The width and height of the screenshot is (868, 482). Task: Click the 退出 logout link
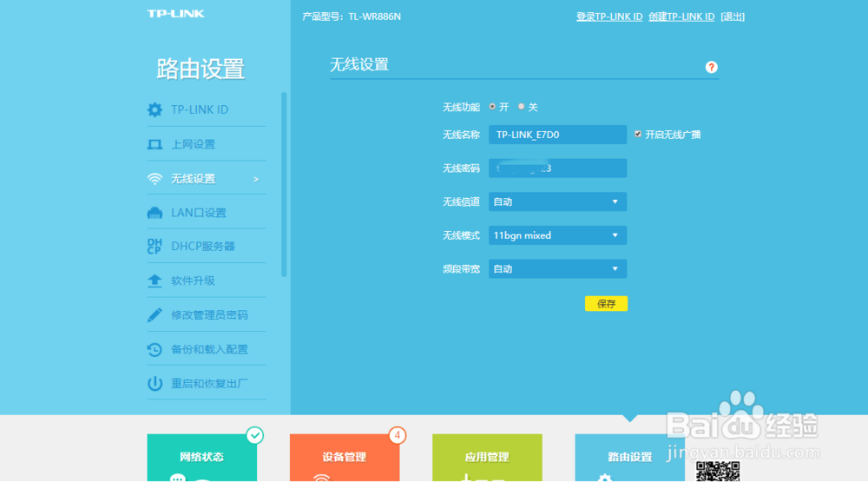[733, 17]
